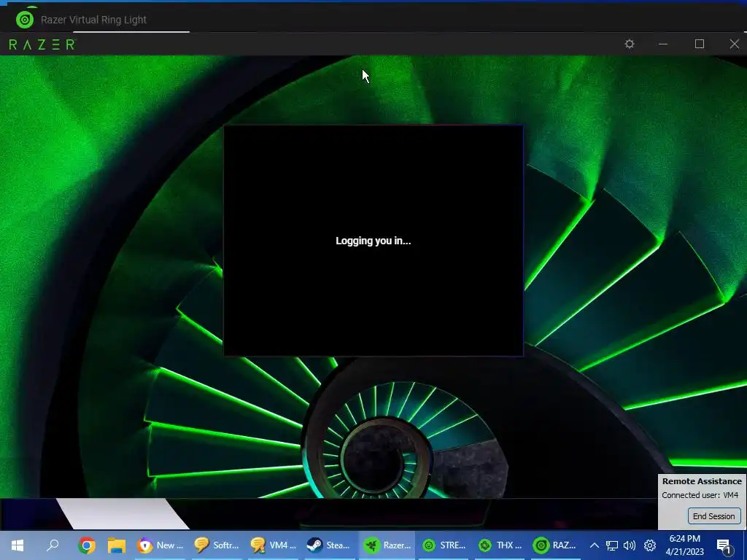The height and width of the screenshot is (560, 747).
Task: Open Razer Virtual Ring Light settings gear
Action: (x=630, y=44)
